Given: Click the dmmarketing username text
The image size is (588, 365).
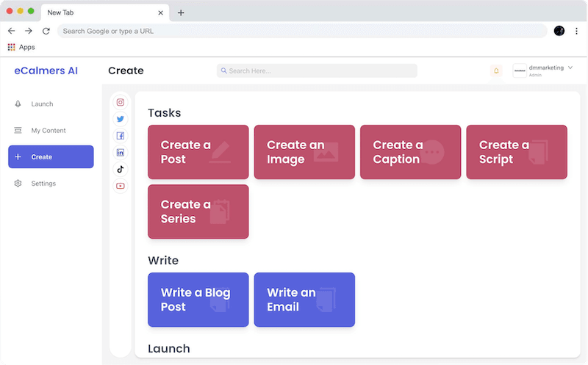Looking at the screenshot, I should (x=546, y=68).
